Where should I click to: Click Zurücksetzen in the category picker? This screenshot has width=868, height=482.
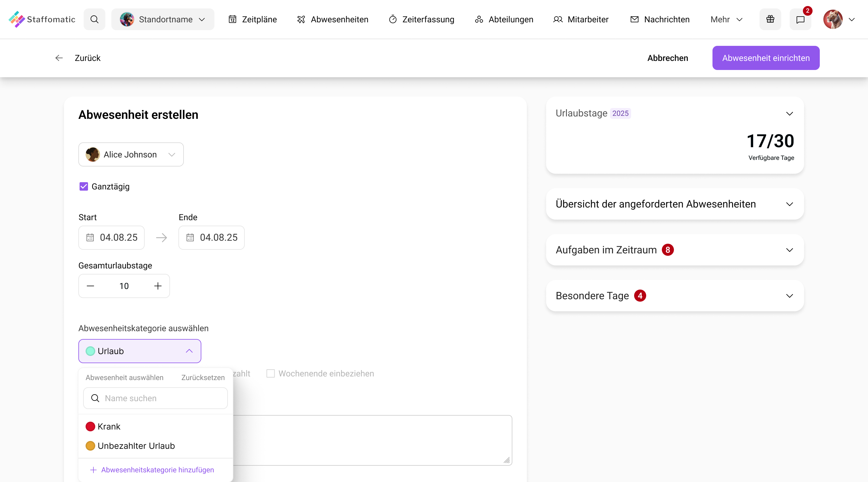(x=203, y=377)
